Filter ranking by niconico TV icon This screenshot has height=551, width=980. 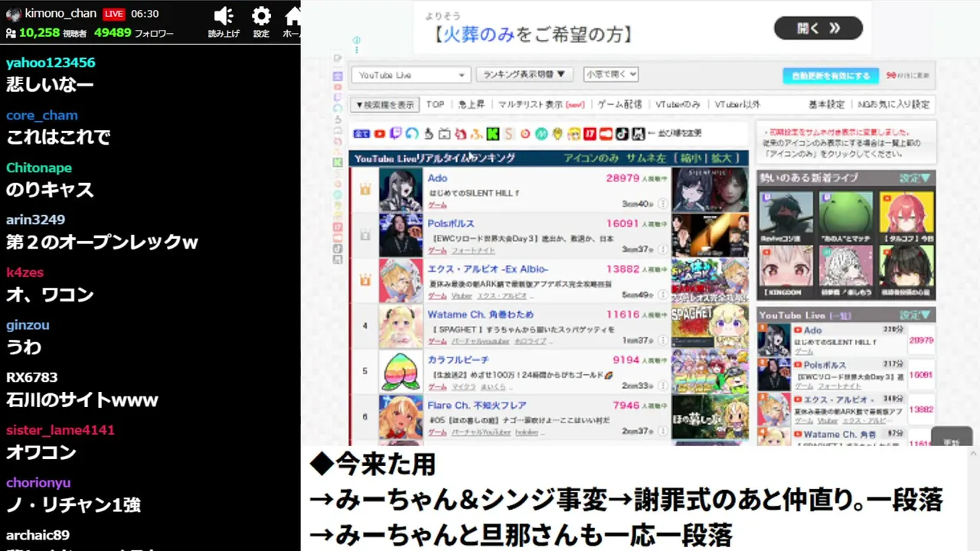[x=444, y=134]
